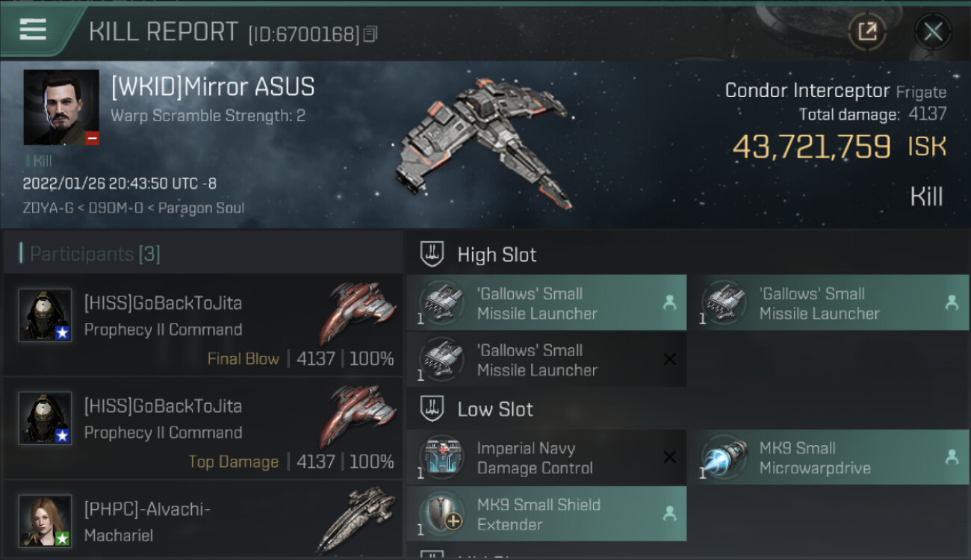971x560 pixels.
Task: Open Top Damage GoBackToJita participant entry
Action: [x=203, y=428]
